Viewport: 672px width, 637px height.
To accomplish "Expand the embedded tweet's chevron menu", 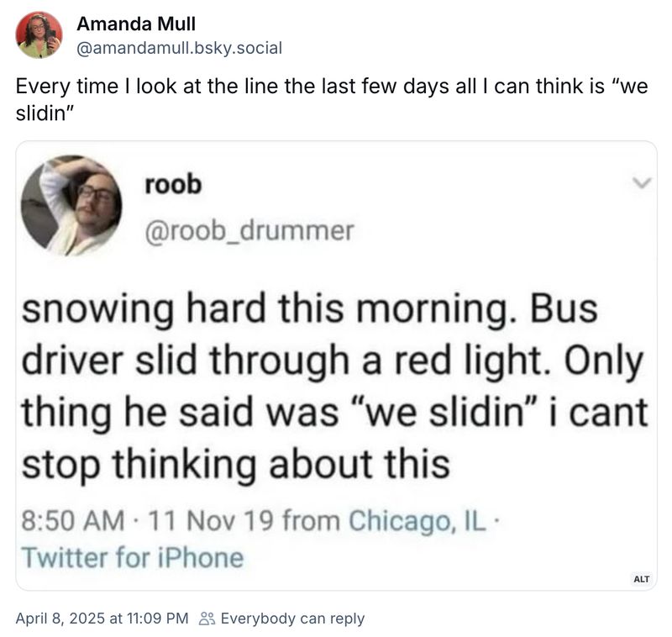I will point(643,183).
